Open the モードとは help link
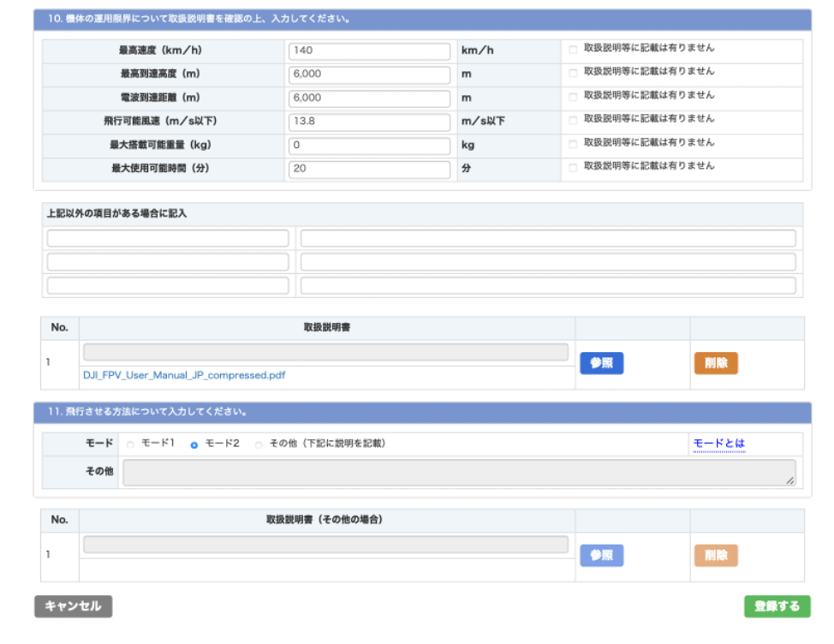This screenshot has height=644, width=834. 718,444
